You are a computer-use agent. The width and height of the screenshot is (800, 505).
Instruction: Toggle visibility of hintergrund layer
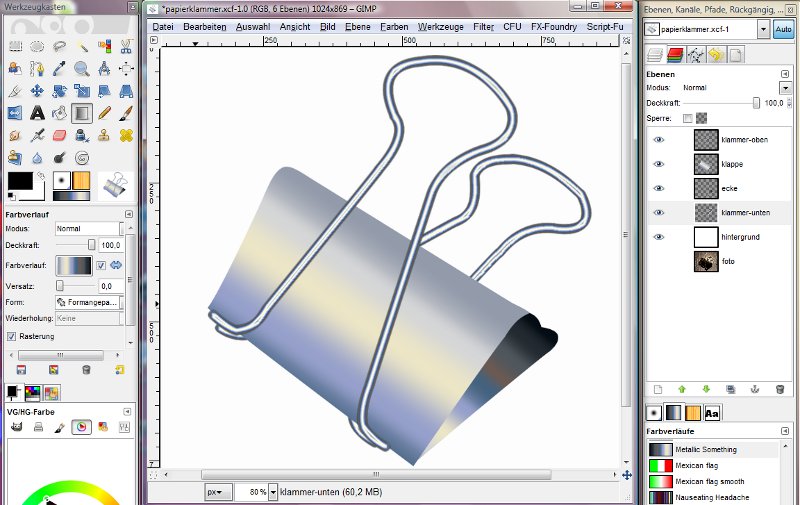point(659,237)
